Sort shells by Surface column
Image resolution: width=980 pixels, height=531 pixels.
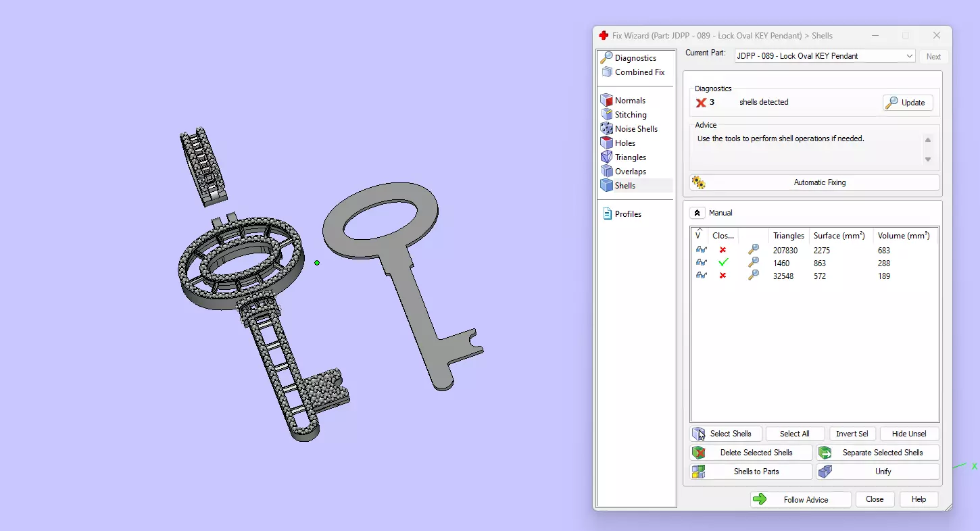tap(841, 236)
